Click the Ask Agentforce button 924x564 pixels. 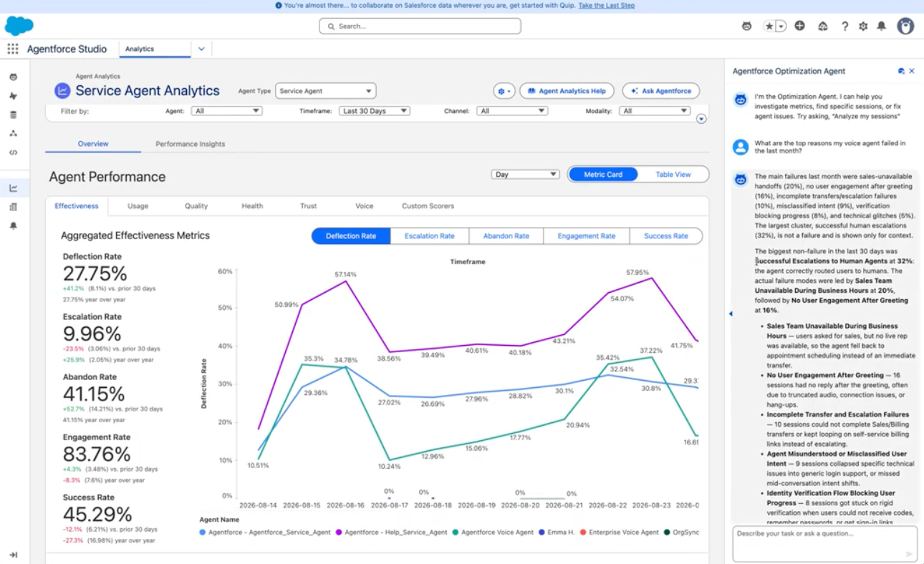click(x=661, y=91)
